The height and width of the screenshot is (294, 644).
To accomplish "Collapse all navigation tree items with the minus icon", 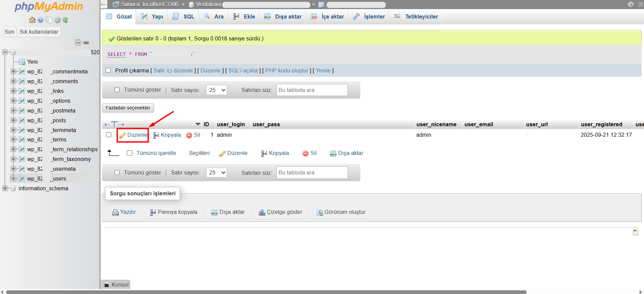I will point(78,42).
